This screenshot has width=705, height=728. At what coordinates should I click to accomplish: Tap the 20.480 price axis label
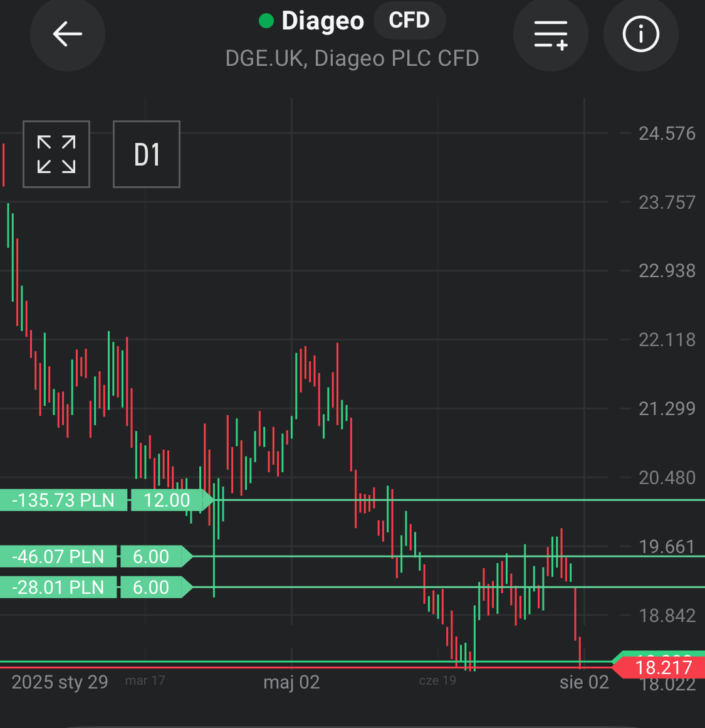click(x=667, y=478)
